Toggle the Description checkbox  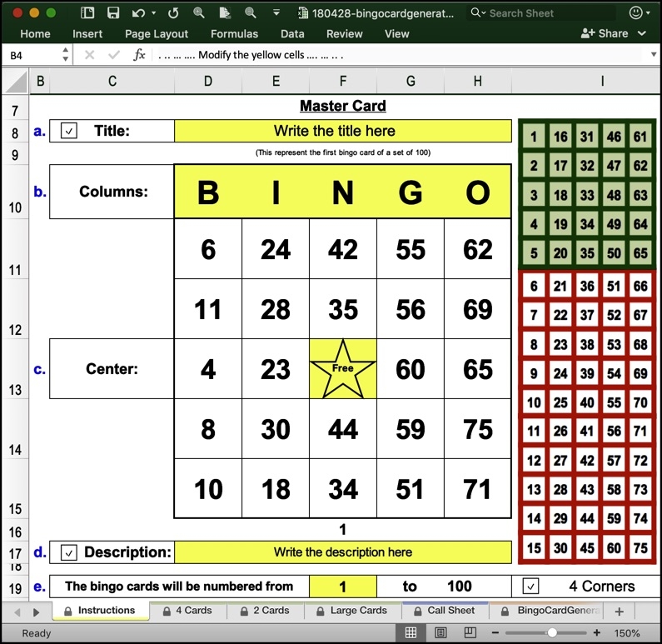(70, 552)
